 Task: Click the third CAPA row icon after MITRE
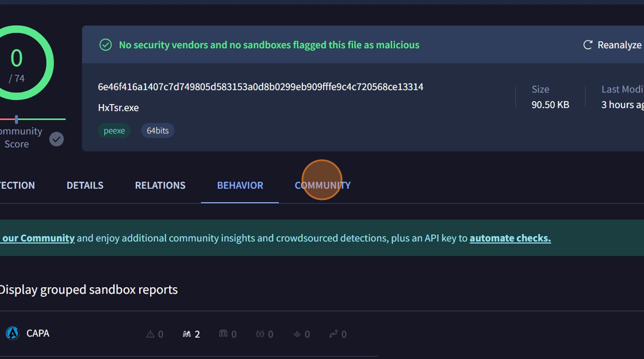pos(224,334)
